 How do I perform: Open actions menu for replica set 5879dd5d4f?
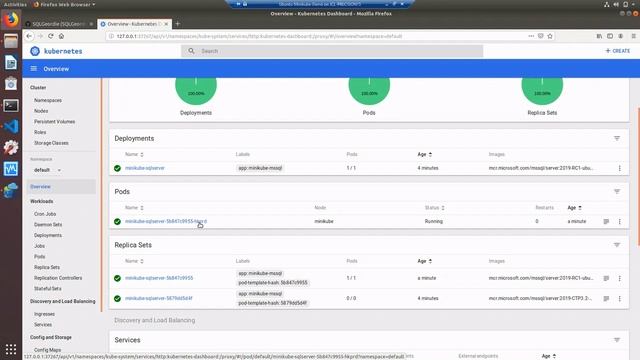[x=620, y=298]
